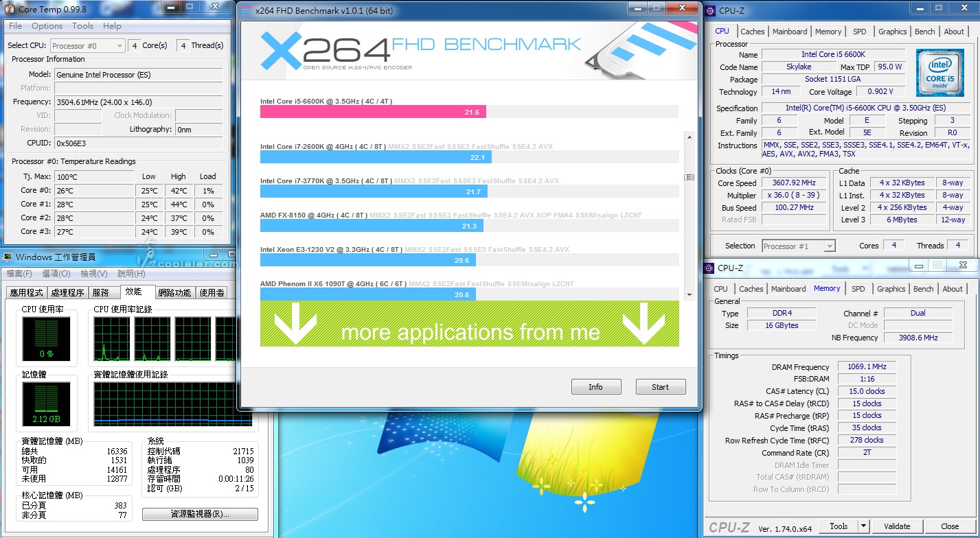The width and height of the screenshot is (980, 538).
Task: Click the Close button in CPU-Z
Action: 950,526
